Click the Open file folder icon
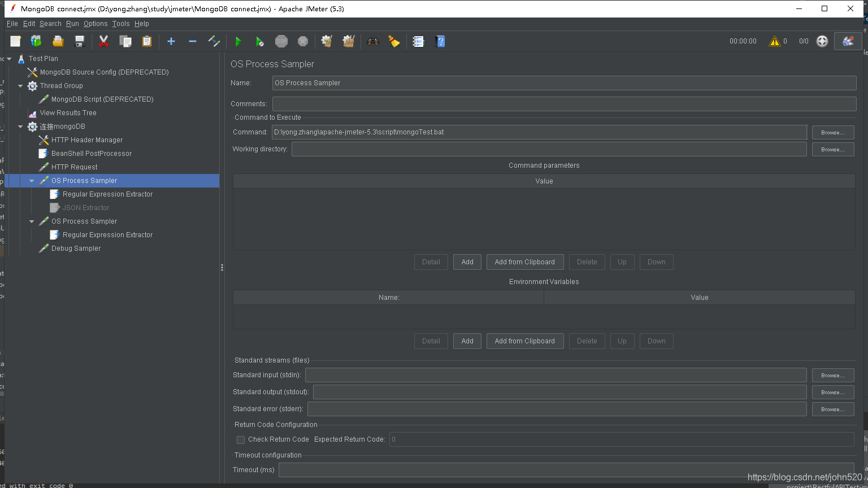The width and height of the screenshot is (868, 488). 58,41
